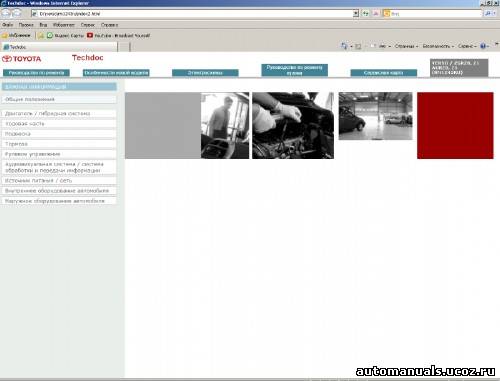The image size is (500, 381).
Task: Open the Сервис command bar dropdown
Action: tap(467, 46)
